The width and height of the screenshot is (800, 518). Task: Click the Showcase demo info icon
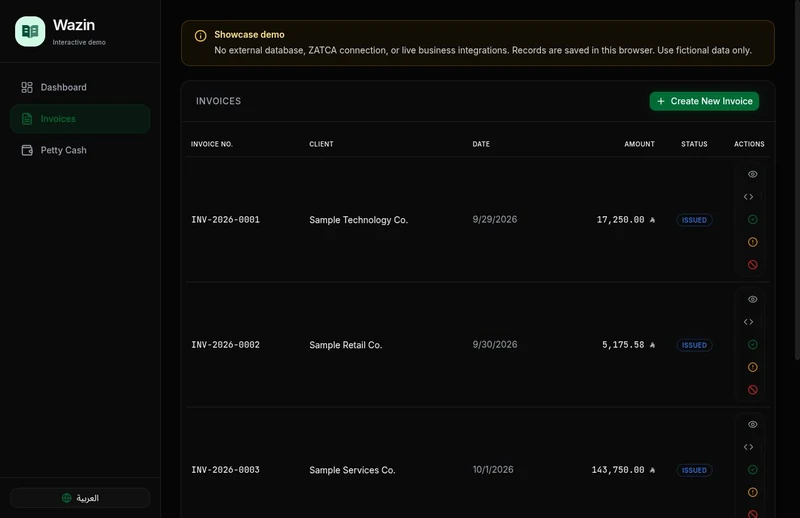(201, 36)
